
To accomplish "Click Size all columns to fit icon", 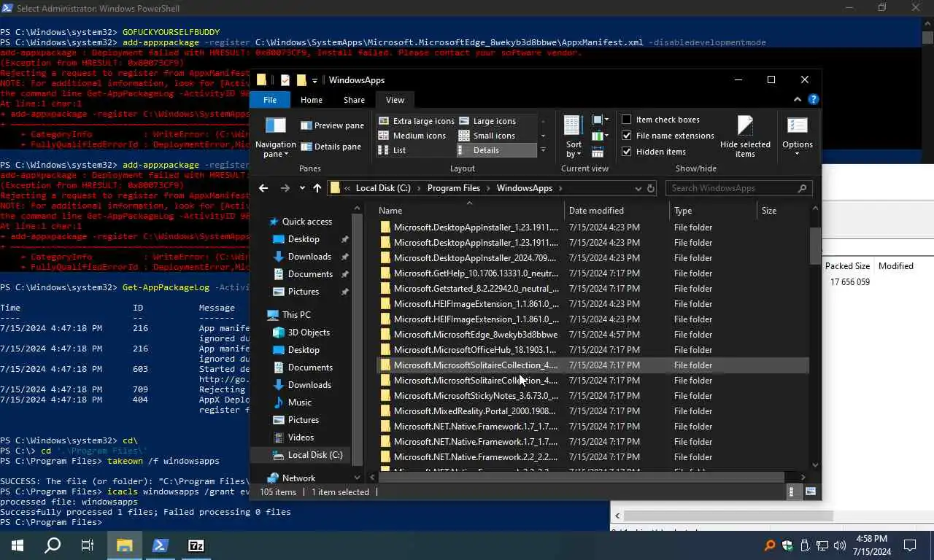I will (x=598, y=152).
